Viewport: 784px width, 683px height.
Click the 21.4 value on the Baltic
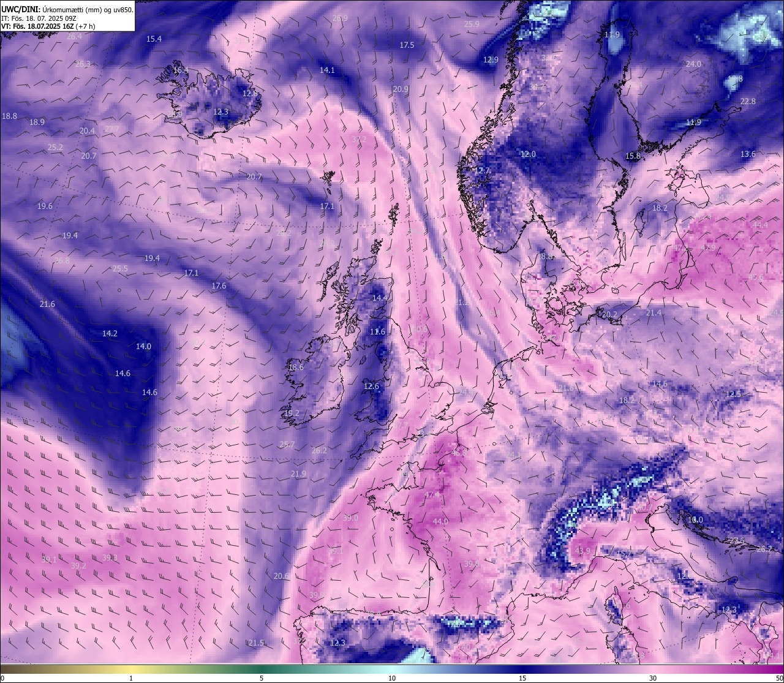pos(654,313)
